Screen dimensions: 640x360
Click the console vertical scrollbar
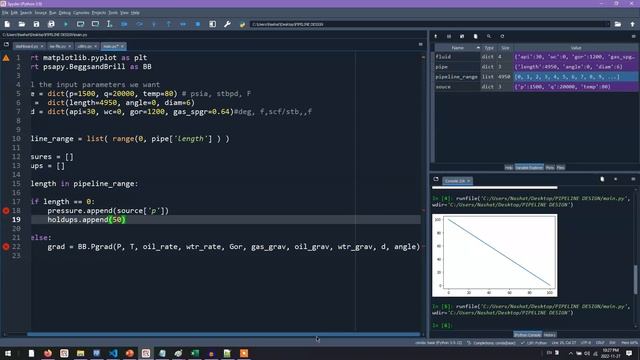point(635,280)
